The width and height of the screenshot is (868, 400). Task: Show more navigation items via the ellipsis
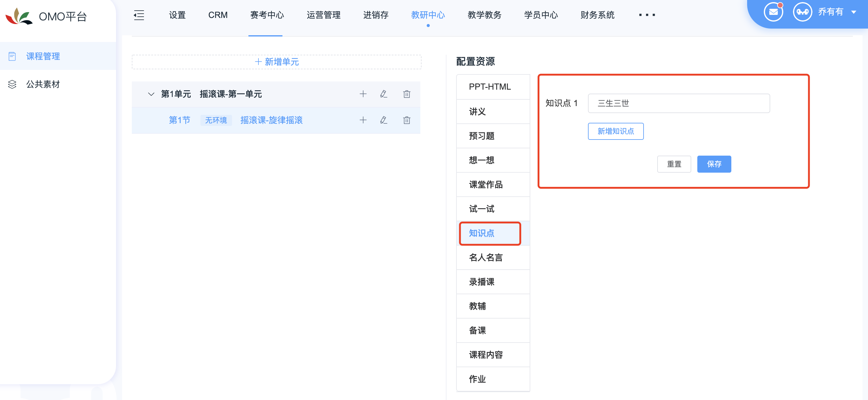click(647, 15)
